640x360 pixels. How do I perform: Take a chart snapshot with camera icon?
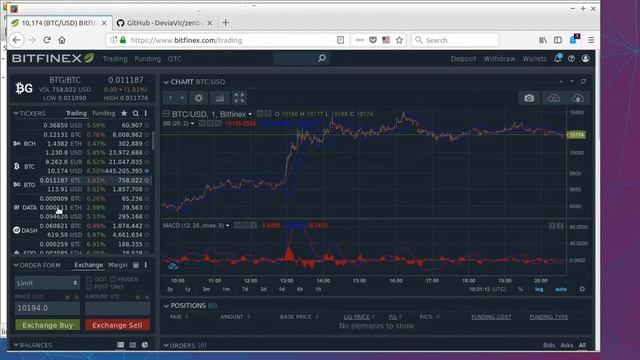pyautogui.click(x=529, y=98)
